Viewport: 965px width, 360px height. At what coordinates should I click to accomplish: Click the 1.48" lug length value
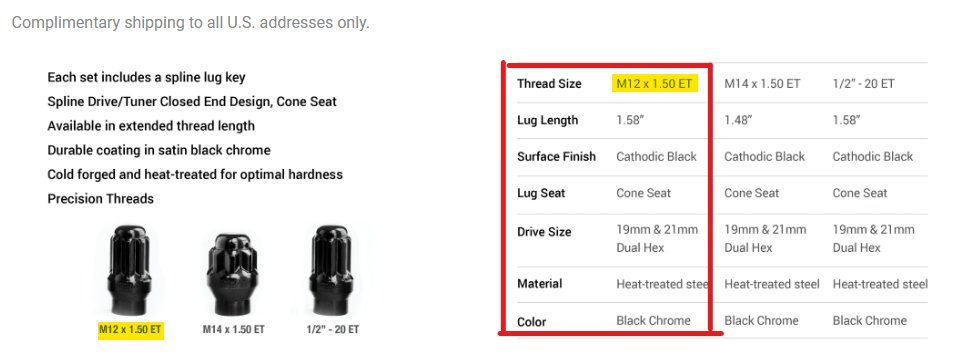tap(738, 121)
